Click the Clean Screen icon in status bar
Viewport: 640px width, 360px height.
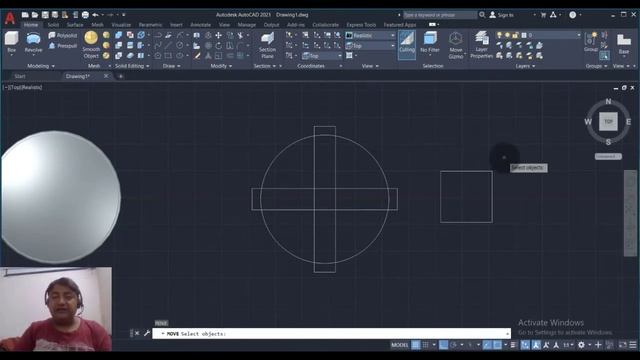point(622,345)
